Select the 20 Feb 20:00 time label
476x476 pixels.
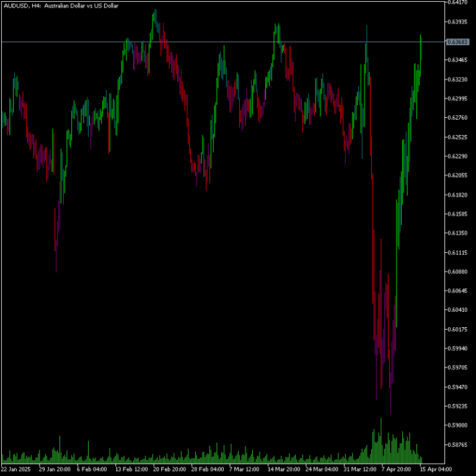[x=170, y=469]
